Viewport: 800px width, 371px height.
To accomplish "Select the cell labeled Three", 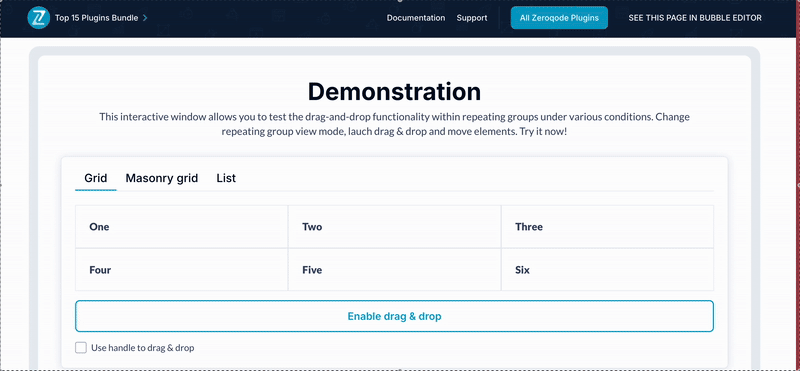I will click(607, 227).
